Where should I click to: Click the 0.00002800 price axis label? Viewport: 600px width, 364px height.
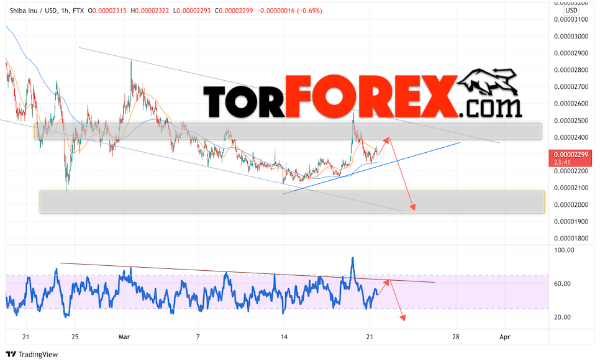(571, 70)
